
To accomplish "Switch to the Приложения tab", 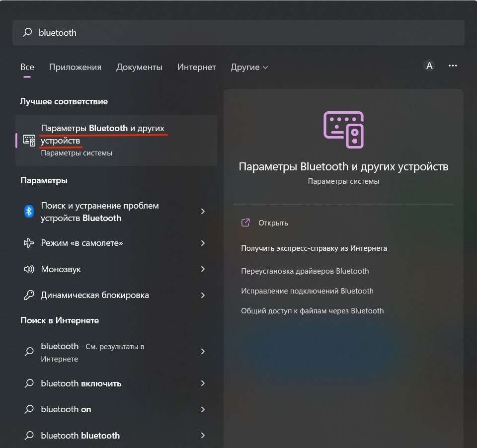I will pyautogui.click(x=75, y=67).
